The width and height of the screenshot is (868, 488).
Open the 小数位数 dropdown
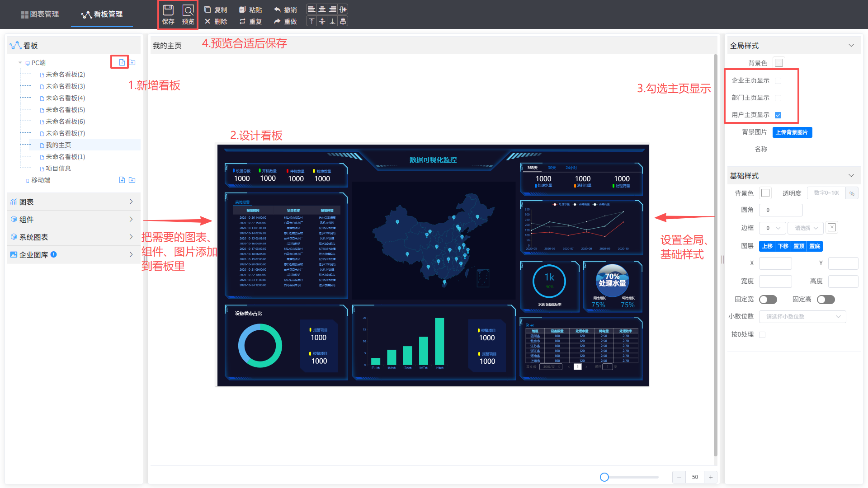click(802, 317)
